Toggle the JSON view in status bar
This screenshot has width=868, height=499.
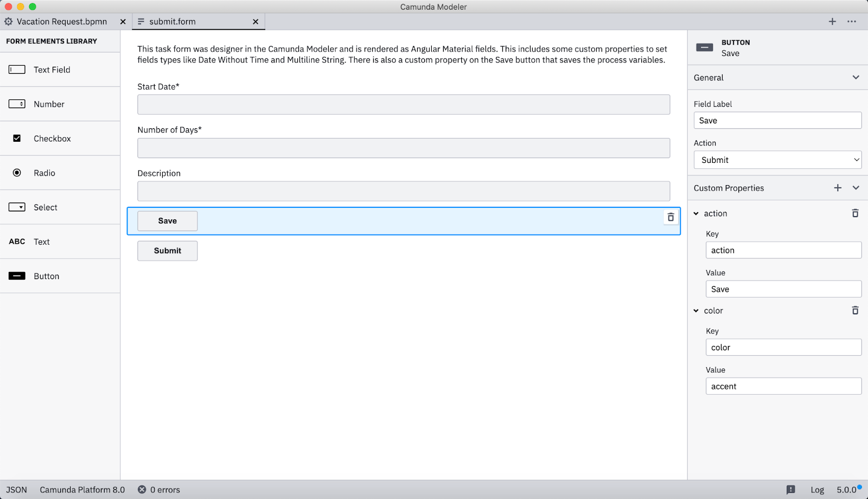[17, 490]
